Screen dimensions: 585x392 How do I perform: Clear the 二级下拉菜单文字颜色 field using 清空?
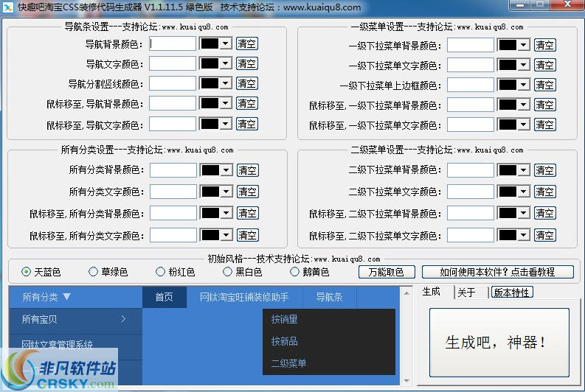(x=544, y=192)
